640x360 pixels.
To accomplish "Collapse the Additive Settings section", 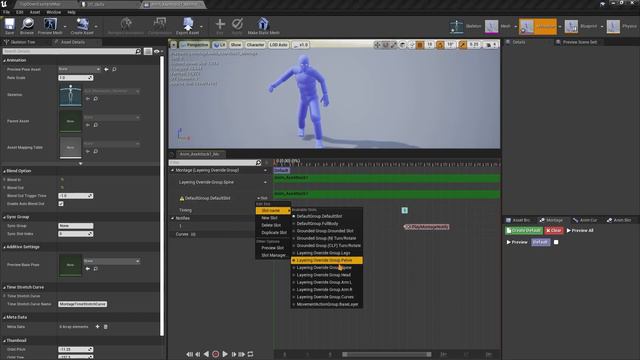I will [x=4, y=247].
